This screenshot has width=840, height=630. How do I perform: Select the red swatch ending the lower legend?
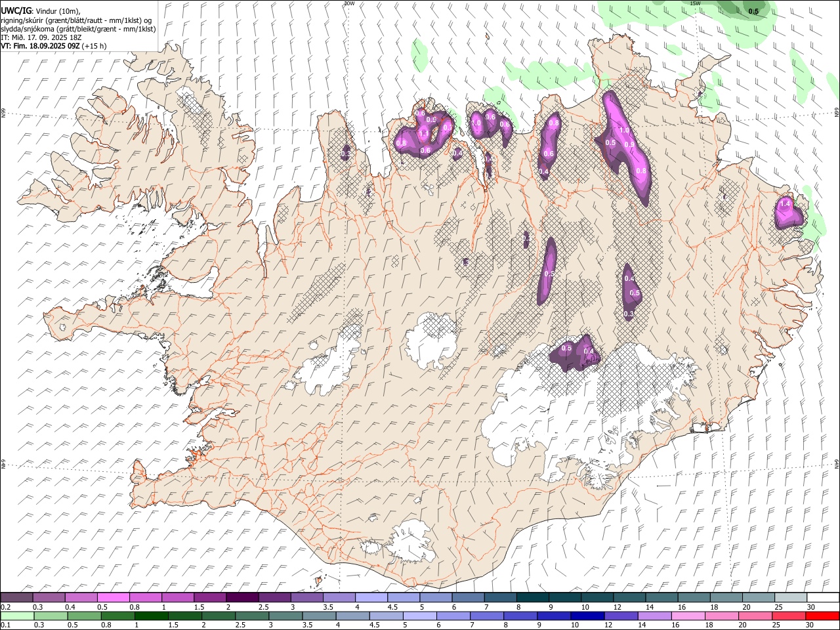[823, 616]
